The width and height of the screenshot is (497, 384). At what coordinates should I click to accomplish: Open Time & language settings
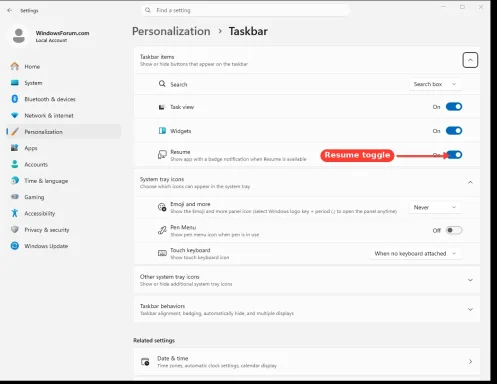[63, 181]
